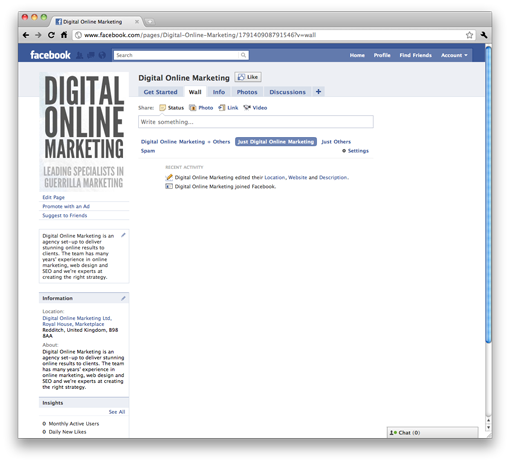Open the Photos tab
This screenshot has height=463, width=510.
pos(247,92)
